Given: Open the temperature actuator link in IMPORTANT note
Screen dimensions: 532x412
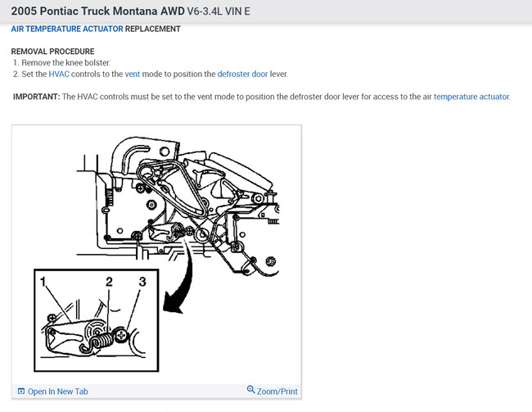Looking at the screenshot, I should (471, 97).
